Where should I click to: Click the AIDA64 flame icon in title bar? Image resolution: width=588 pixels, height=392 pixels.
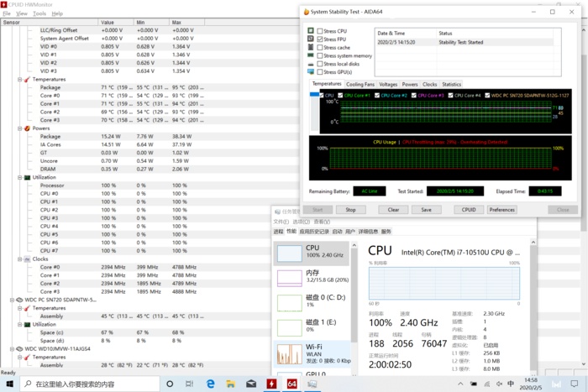tap(307, 12)
